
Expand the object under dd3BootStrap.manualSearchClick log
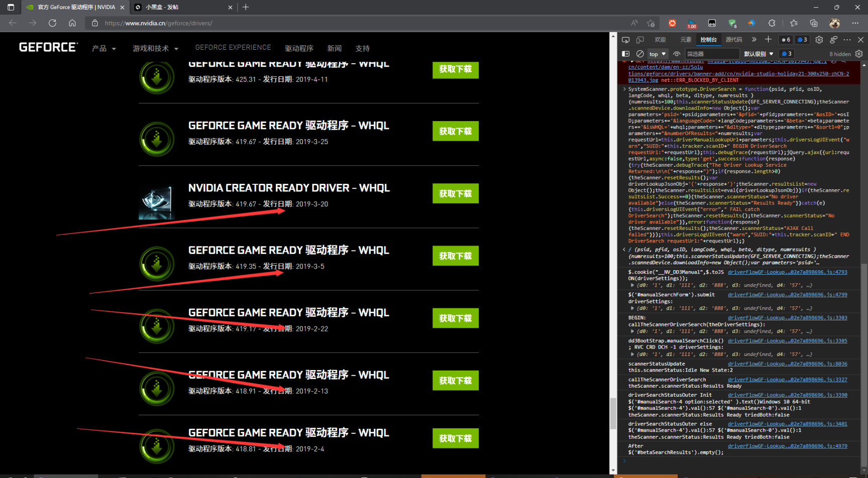click(632, 354)
